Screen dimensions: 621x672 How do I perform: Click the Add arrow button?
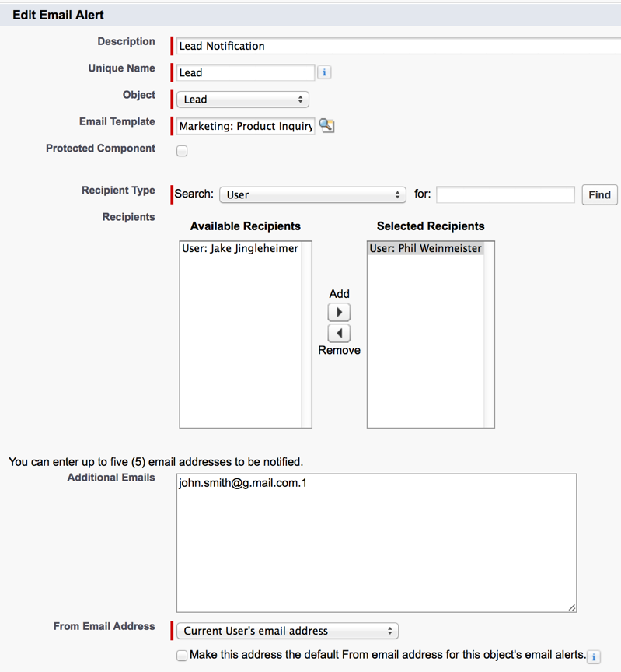(339, 312)
